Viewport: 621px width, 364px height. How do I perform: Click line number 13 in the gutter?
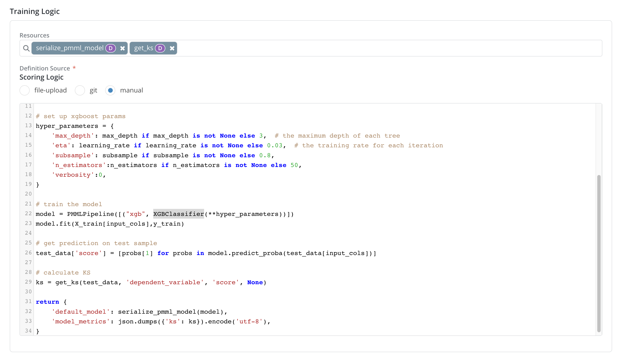click(28, 125)
